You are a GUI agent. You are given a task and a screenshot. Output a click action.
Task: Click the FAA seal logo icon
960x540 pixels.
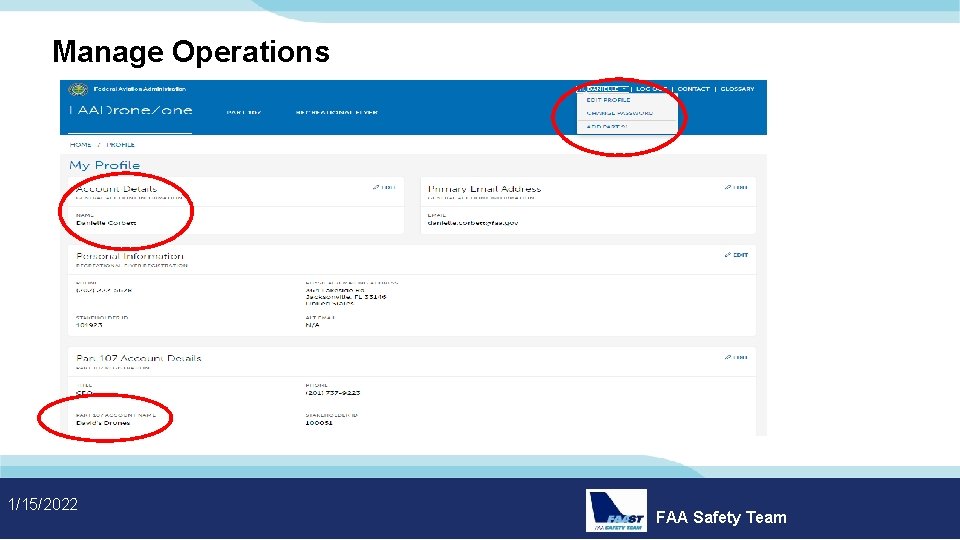coord(78,89)
